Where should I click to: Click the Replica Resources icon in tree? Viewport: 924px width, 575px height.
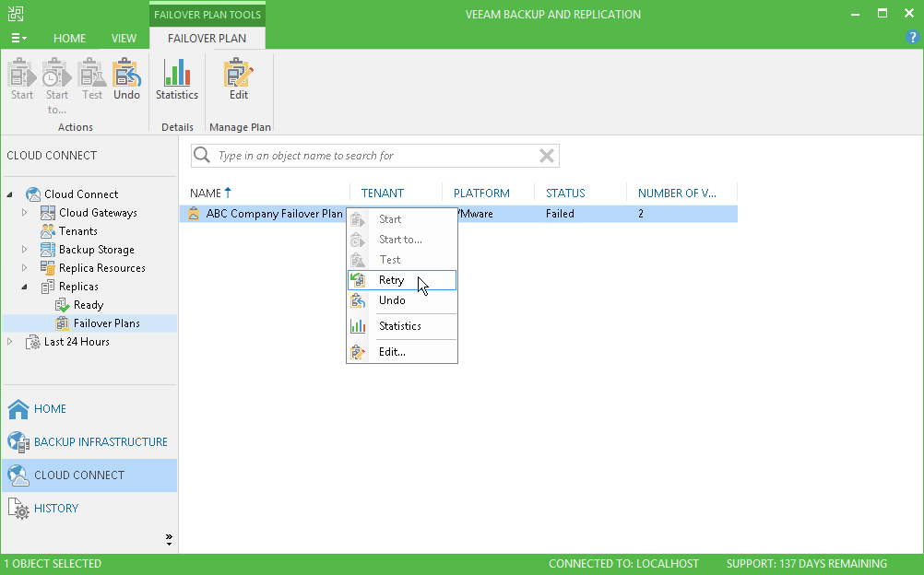(48, 267)
